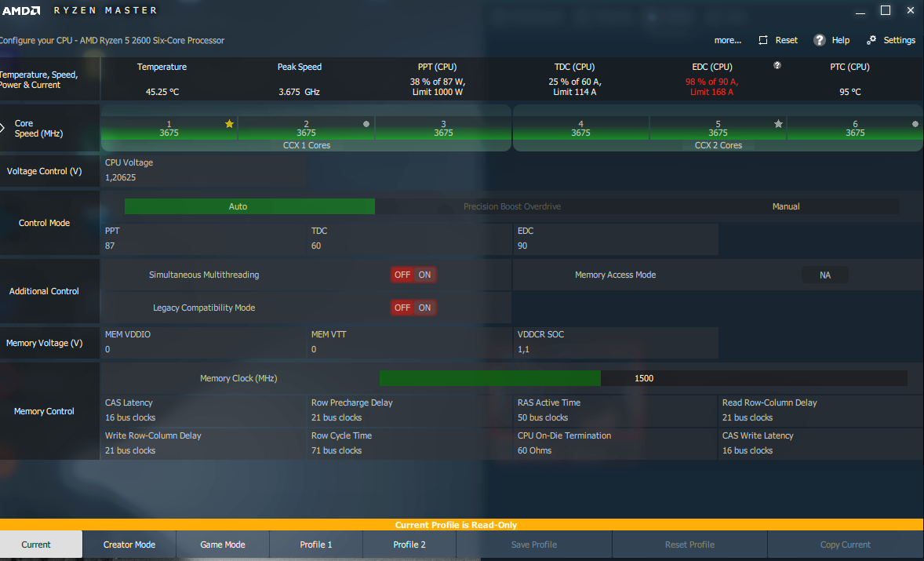Screen dimensions: 924x561
Task: Click Read Row-Column Delay value
Action: [748, 417]
